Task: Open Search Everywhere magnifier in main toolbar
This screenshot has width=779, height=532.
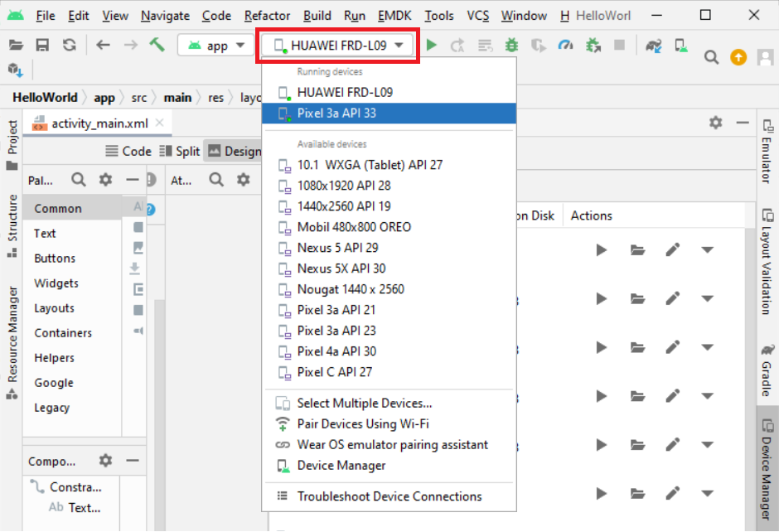Action: click(x=711, y=57)
